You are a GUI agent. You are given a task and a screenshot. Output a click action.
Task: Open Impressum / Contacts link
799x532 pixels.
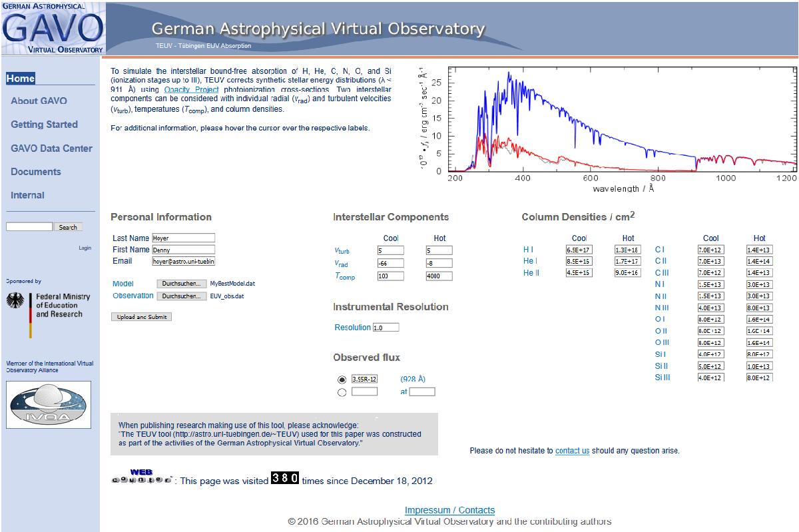coord(450,511)
